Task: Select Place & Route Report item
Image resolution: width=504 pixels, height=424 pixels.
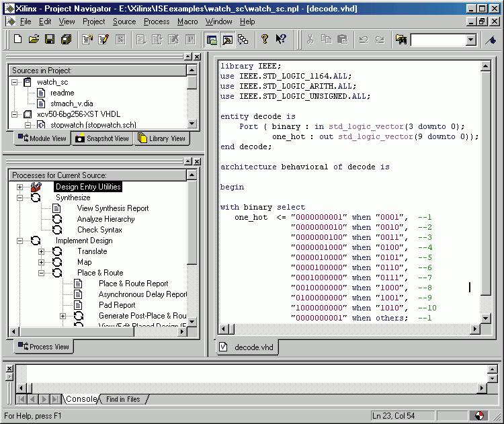Action: point(134,284)
